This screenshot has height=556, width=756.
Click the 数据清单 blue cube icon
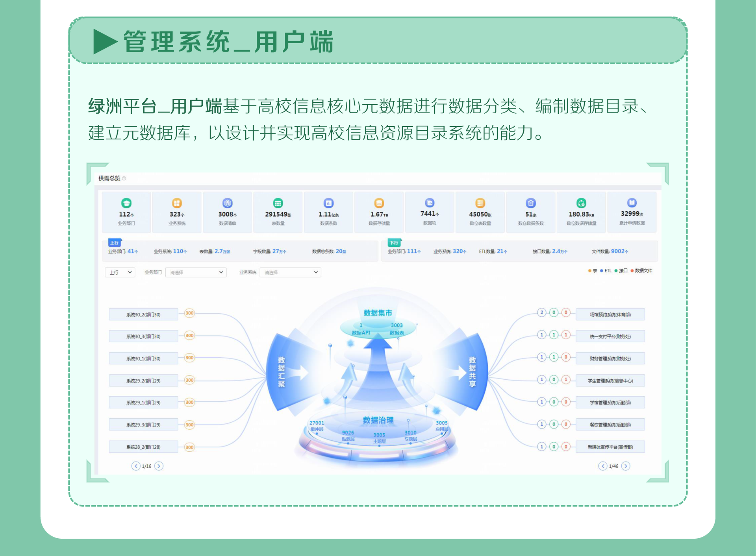(228, 203)
